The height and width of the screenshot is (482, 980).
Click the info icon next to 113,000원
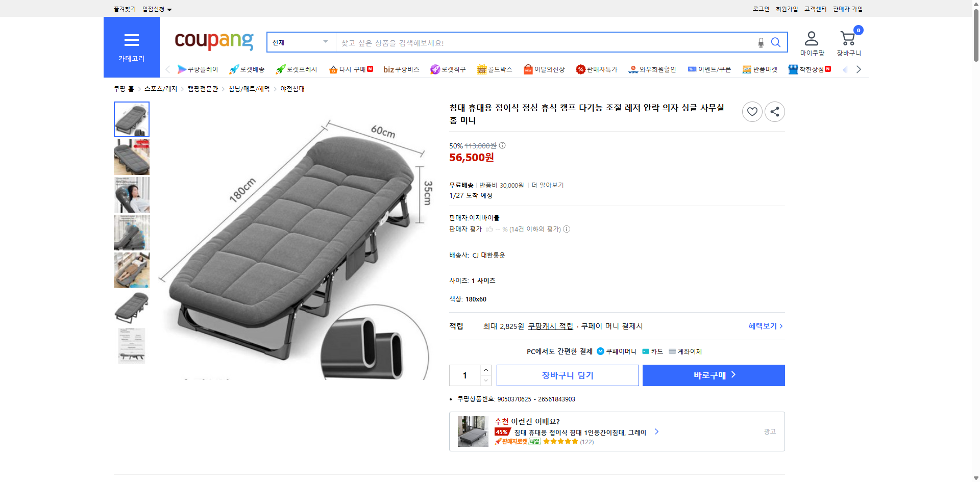502,145
